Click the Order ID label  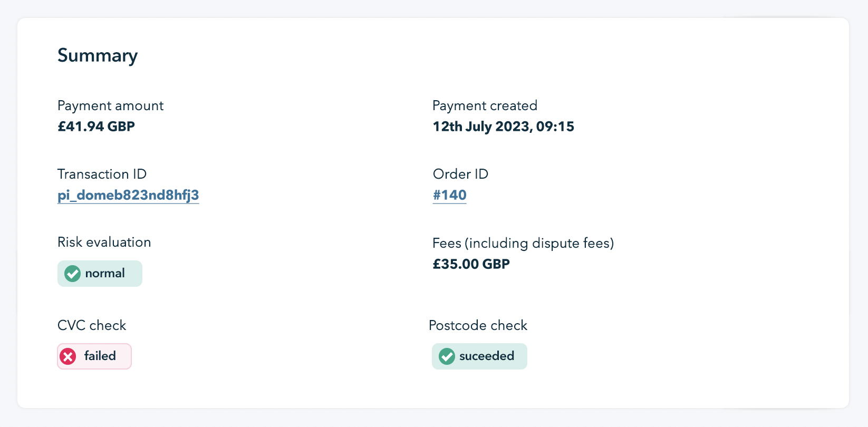click(x=461, y=174)
